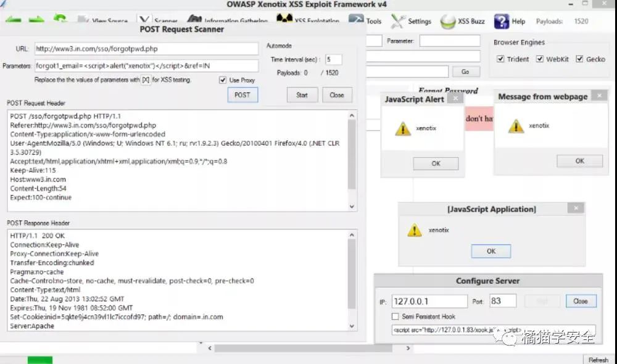This screenshot has height=364, width=617.
Task: Close the Message from webpage dialog with X
Action: 600,96
